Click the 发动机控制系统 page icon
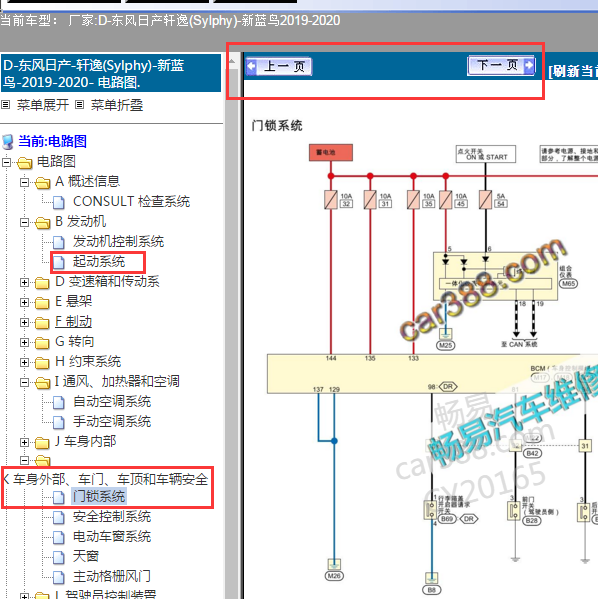 coord(59,242)
